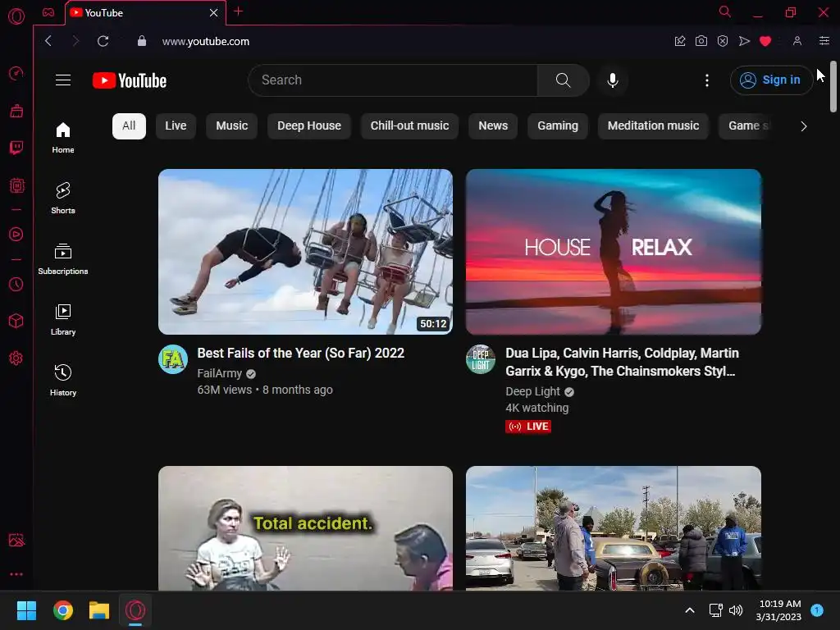Image resolution: width=840 pixels, height=630 pixels.
Task: Open Deep Light channel avatar
Action: point(481,359)
